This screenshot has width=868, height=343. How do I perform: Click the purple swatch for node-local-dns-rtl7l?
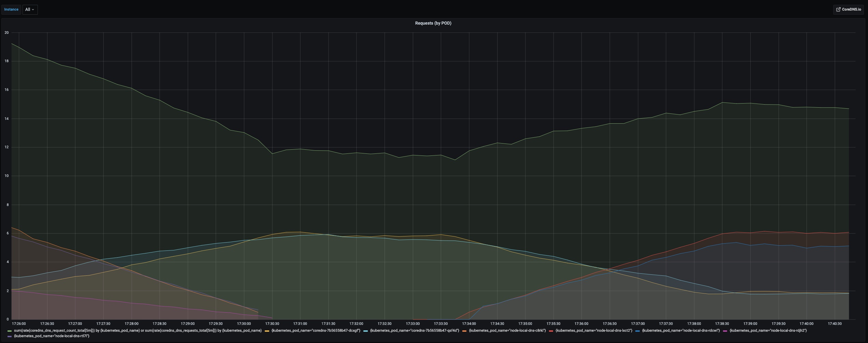click(10, 337)
